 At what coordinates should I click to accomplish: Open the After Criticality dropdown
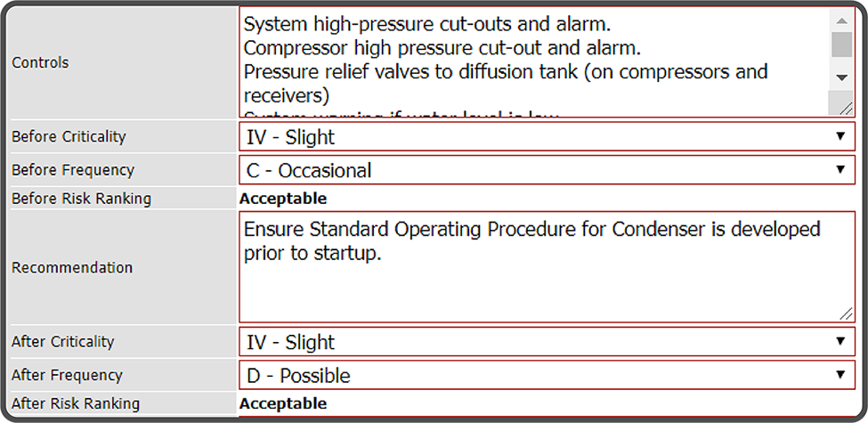point(547,342)
